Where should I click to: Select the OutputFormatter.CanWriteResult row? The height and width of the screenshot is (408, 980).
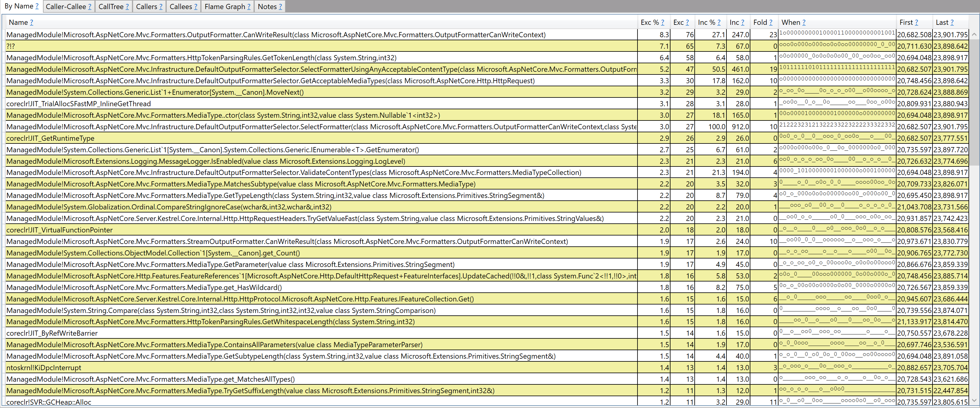pos(266,34)
